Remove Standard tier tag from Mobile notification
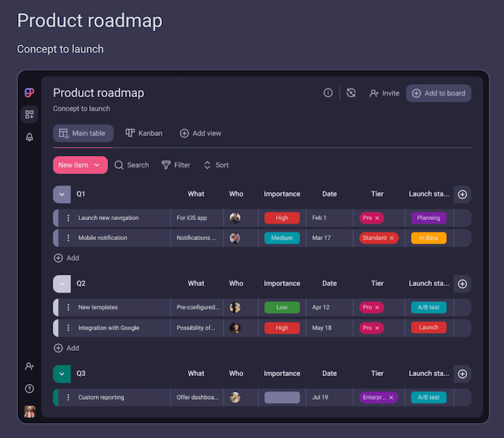The width and height of the screenshot is (504, 438). point(392,238)
